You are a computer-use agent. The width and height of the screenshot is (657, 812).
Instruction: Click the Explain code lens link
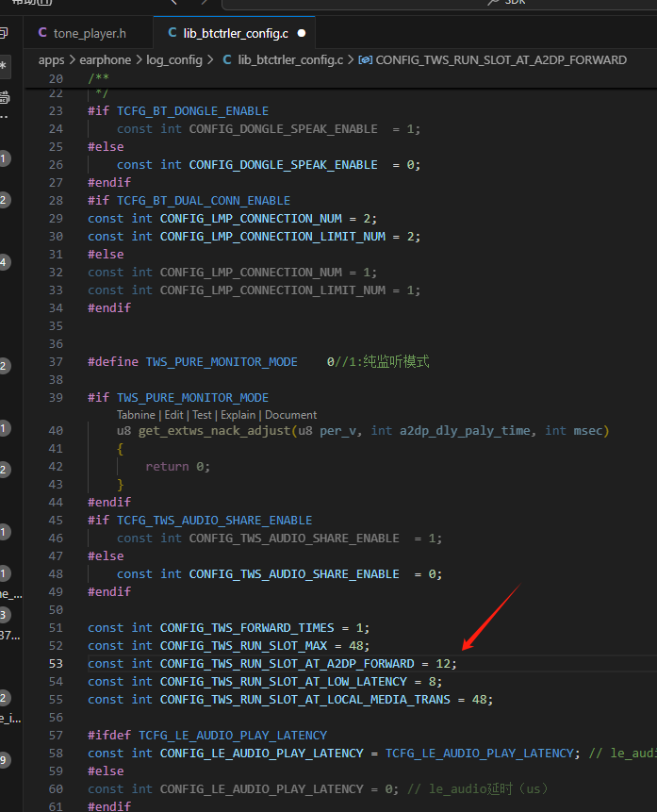coord(238,415)
